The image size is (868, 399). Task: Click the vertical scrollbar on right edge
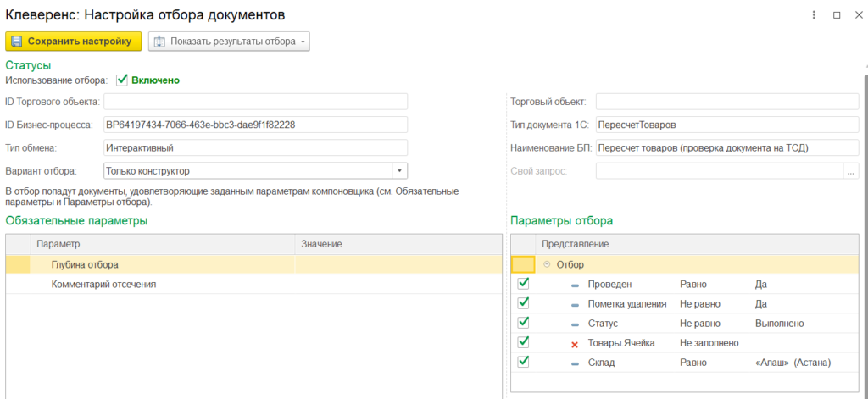pyautogui.click(x=865, y=212)
